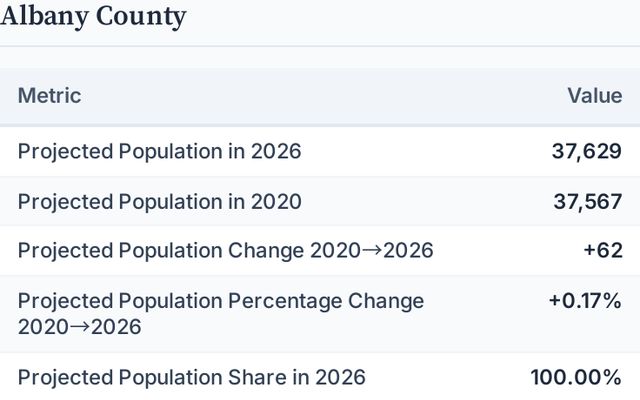Select the "Projected Population Share in 2026" label
The width and height of the screenshot is (640, 400).
(191, 377)
